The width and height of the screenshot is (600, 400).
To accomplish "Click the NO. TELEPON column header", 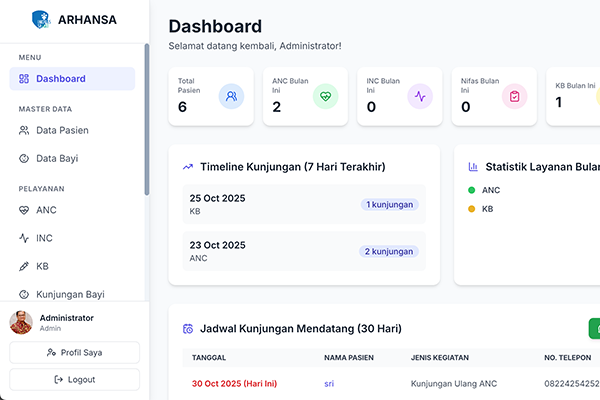I will pyautogui.click(x=567, y=358).
